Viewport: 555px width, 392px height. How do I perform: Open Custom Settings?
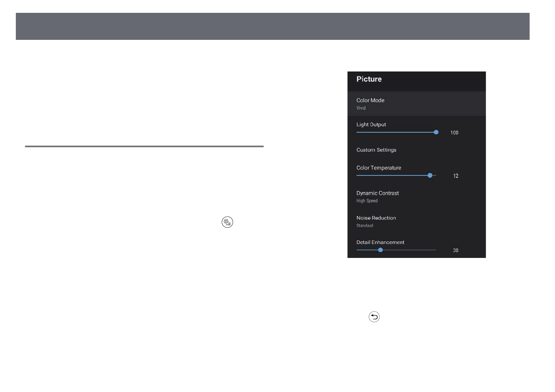pyautogui.click(x=376, y=150)
